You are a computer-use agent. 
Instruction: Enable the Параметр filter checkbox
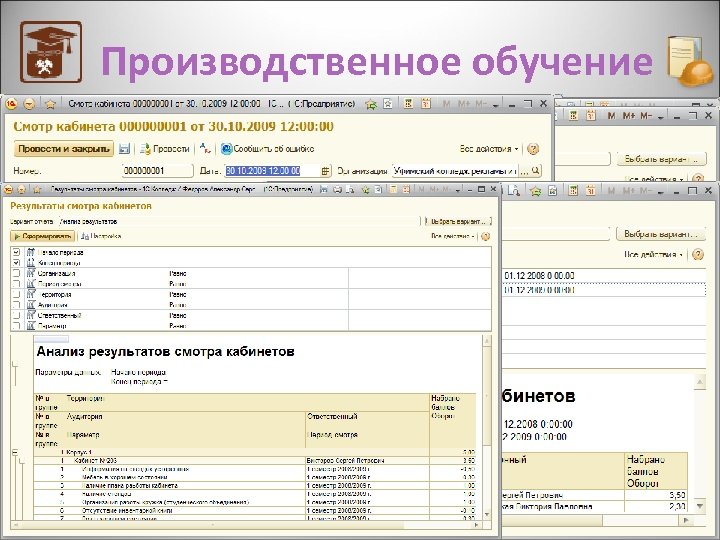click(x=17, y=326)
